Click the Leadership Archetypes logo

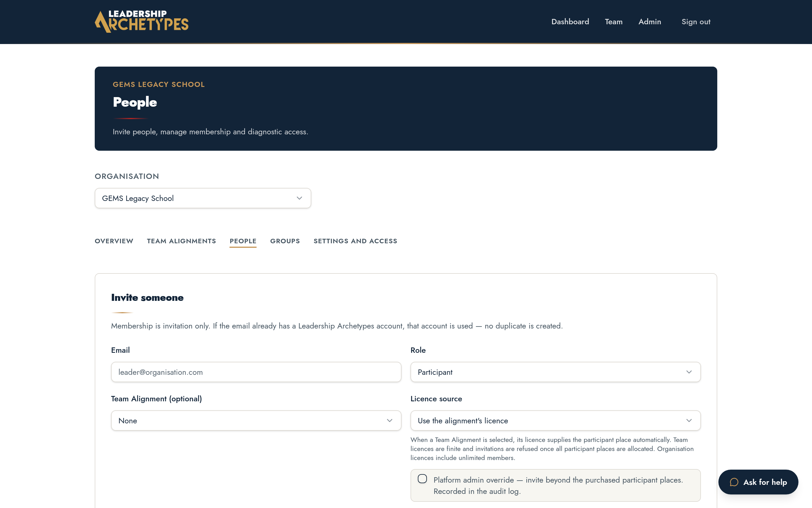pos(142,21)
